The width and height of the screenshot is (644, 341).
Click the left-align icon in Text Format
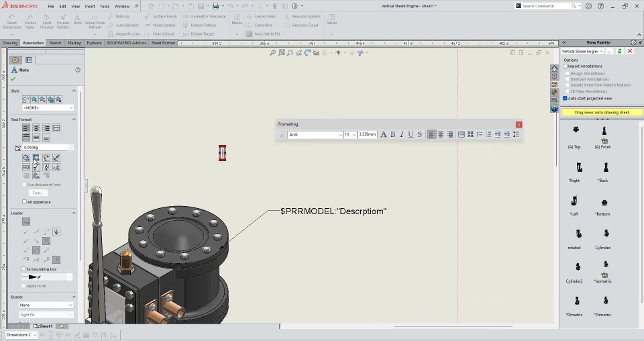26,128
